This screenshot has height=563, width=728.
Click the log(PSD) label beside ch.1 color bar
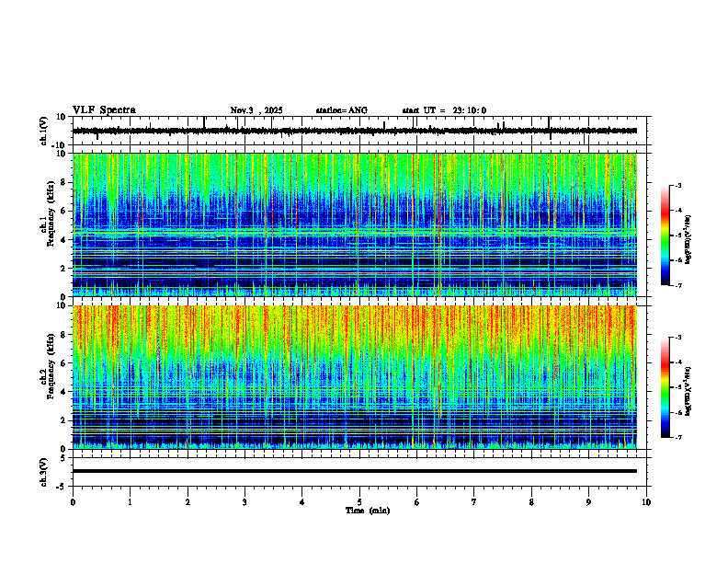coord(688,239)
